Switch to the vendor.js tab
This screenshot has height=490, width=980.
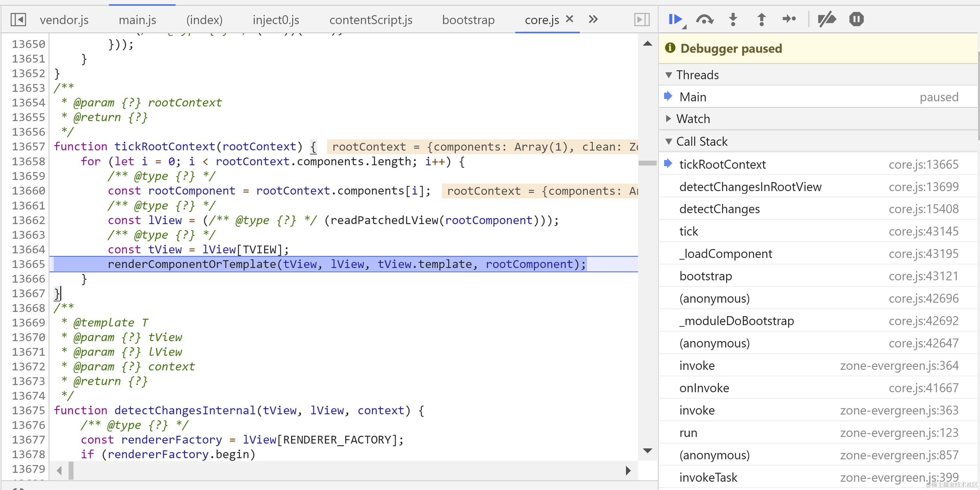tap(64, 20)
